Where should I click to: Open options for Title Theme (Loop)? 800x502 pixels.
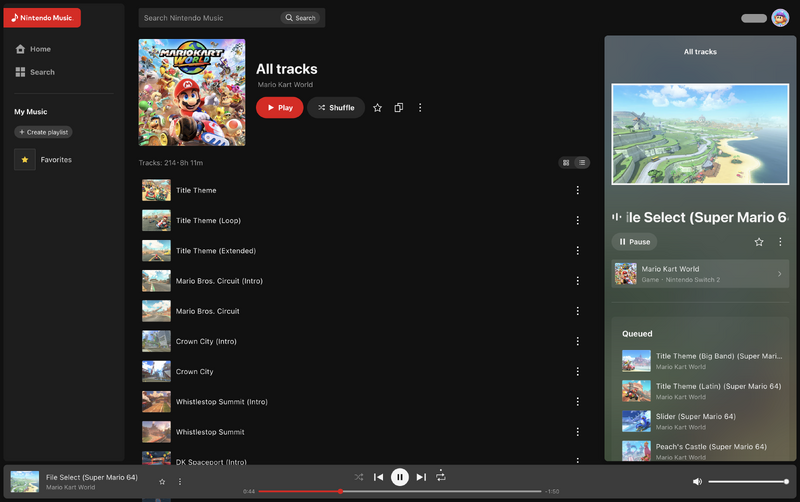[578, 220]
